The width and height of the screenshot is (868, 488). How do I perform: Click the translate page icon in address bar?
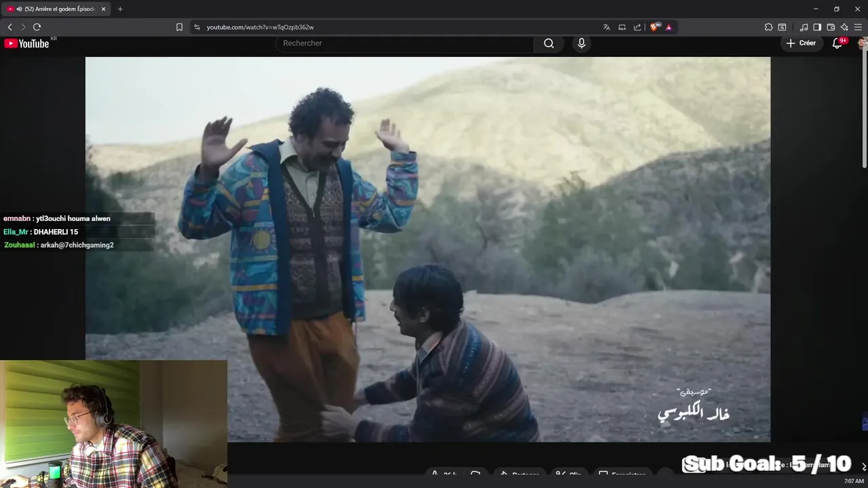pyautogui.click(x=606, y=27)
